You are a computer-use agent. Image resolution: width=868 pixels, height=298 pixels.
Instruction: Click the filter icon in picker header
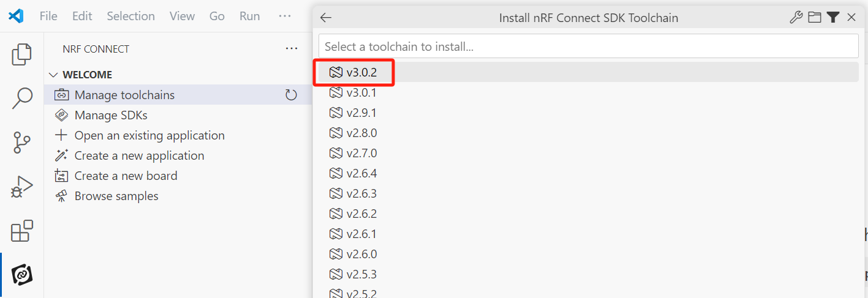[832, 18]
